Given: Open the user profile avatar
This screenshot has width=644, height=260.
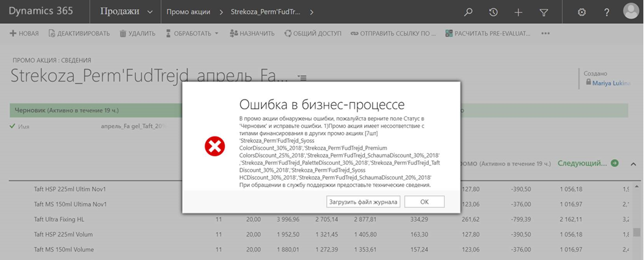Looking at the screenshot, I should (x=631, y=11).
